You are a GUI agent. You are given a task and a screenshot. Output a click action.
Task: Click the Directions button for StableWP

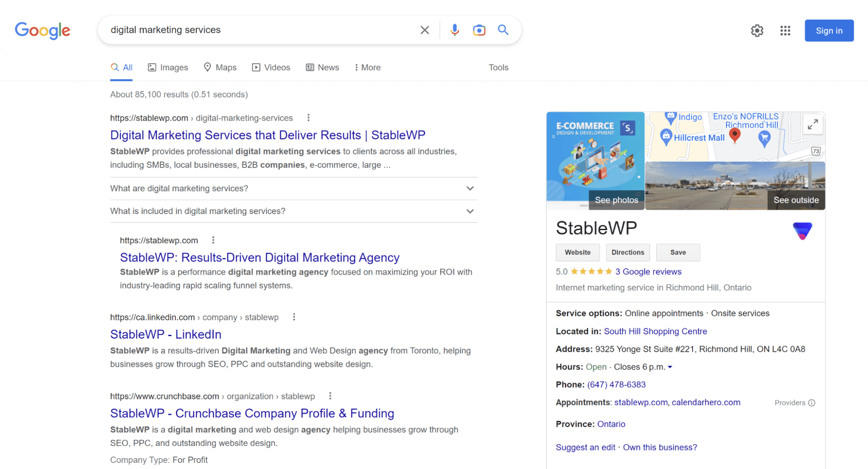pyautogui.click(x=627, y=252)
